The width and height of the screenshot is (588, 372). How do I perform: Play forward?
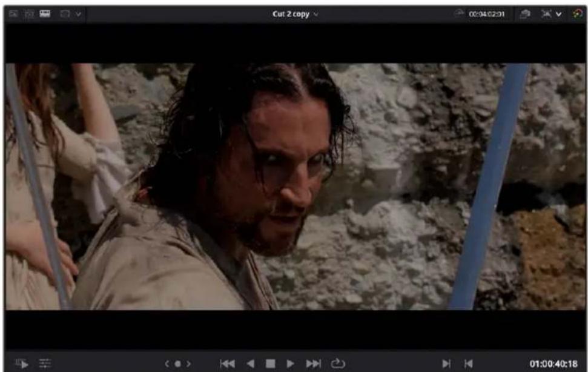[x=290, y=364]
